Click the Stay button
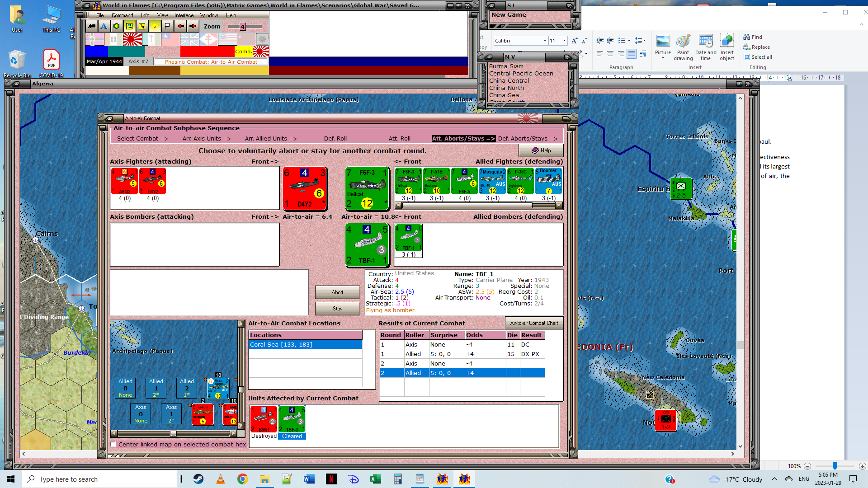Viewport: 868px width, 488px height. tap(338, 309)
